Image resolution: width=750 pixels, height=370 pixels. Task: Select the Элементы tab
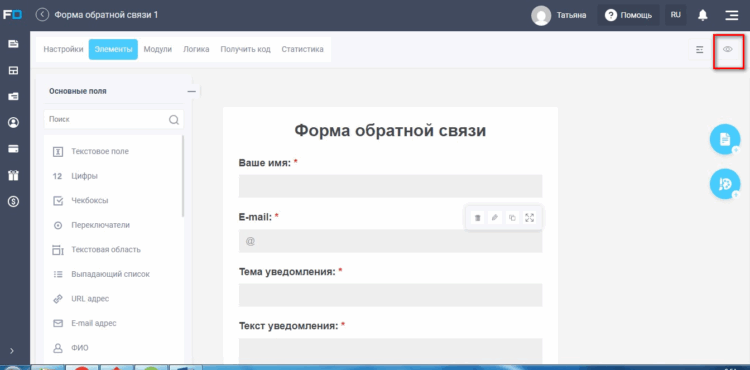[x=113, y=49]
